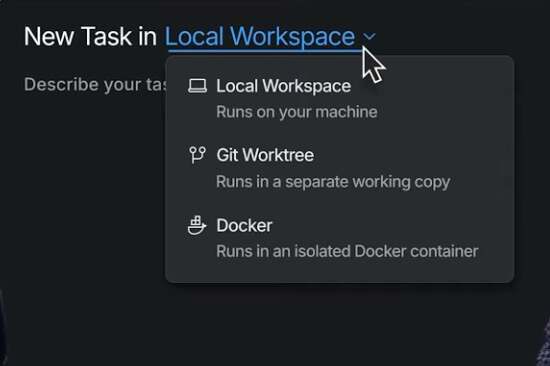Focus the Describe your task input field
Image resolution: width=550 pixels, height=366 pixels.
[x=95, y=85]
